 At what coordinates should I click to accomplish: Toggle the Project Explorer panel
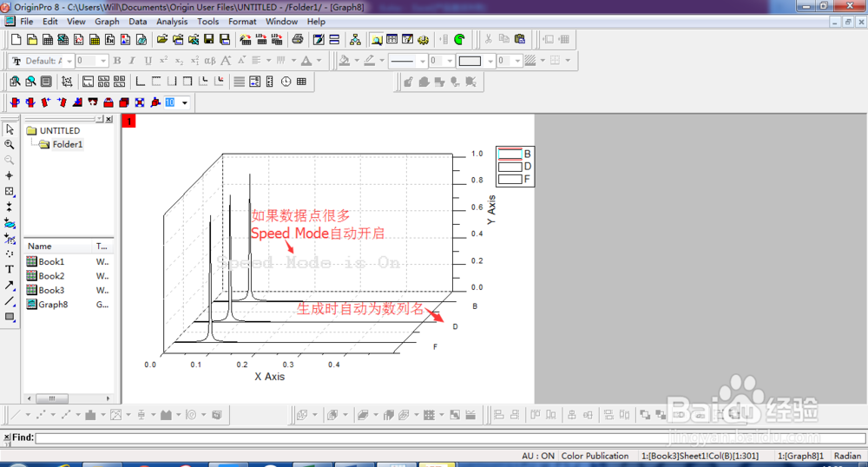377,39
